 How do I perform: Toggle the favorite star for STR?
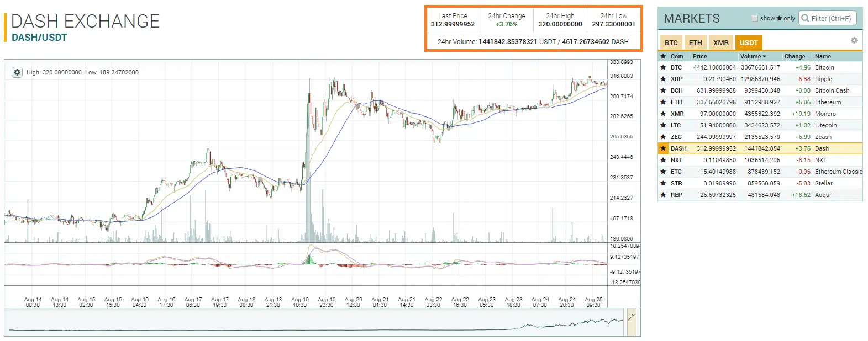pyautogui.click(x=663, y=183)
